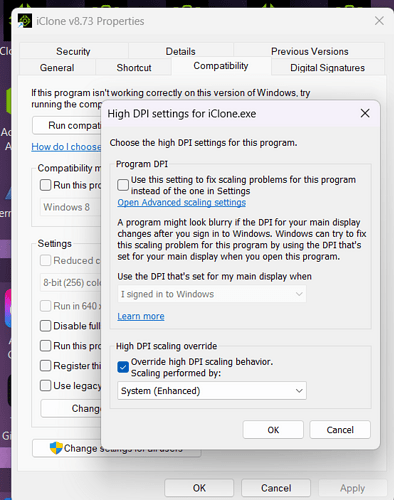Click OK in the High DPI settings dialog
This screenshot has width=394, height=500.
[273, 430]
